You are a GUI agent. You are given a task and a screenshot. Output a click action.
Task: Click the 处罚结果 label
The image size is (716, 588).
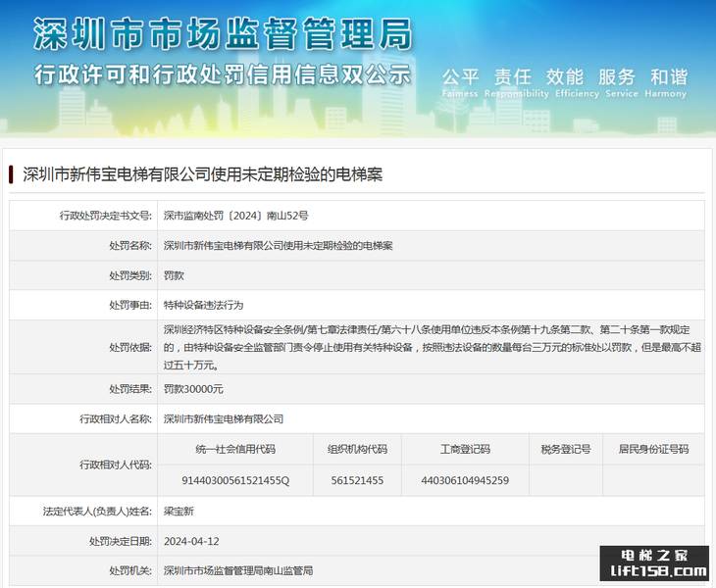[x=130, y=389]
